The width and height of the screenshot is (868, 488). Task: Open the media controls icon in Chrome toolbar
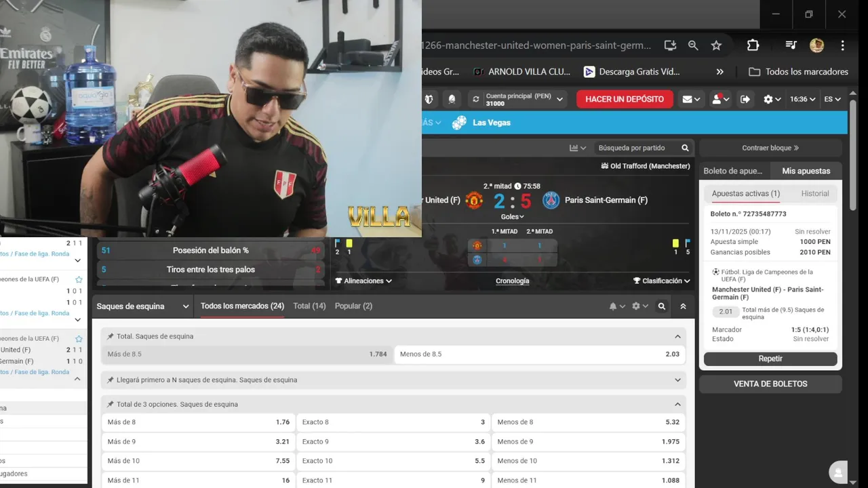tap(791, 45)
